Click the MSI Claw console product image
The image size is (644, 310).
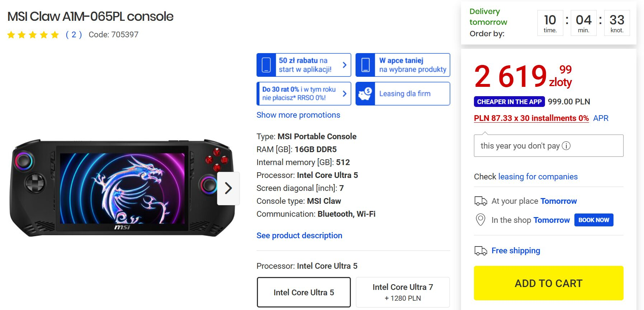point(122,188)
